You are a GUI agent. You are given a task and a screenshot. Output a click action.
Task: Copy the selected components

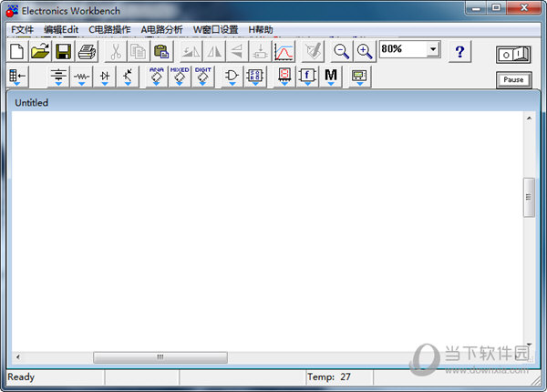139,51
